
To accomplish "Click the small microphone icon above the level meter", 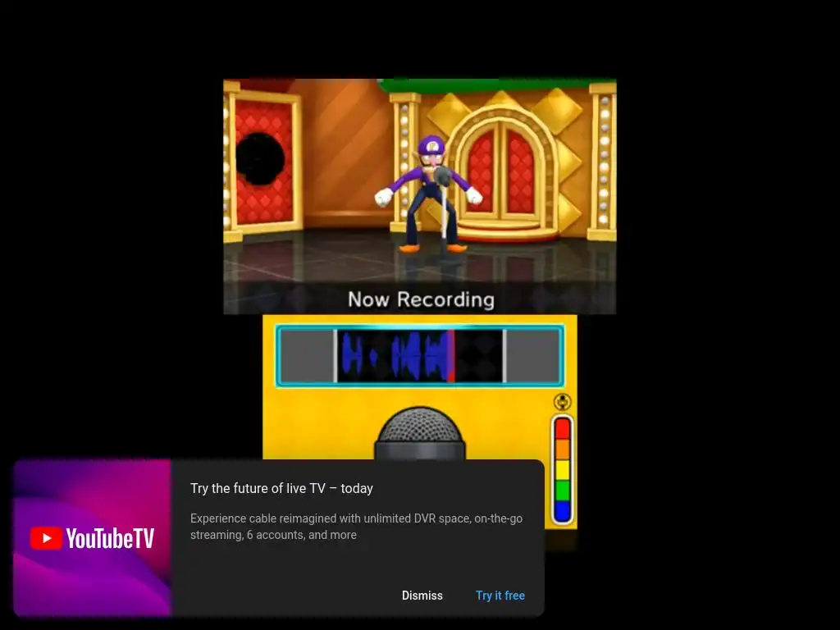I will (562, 401).
